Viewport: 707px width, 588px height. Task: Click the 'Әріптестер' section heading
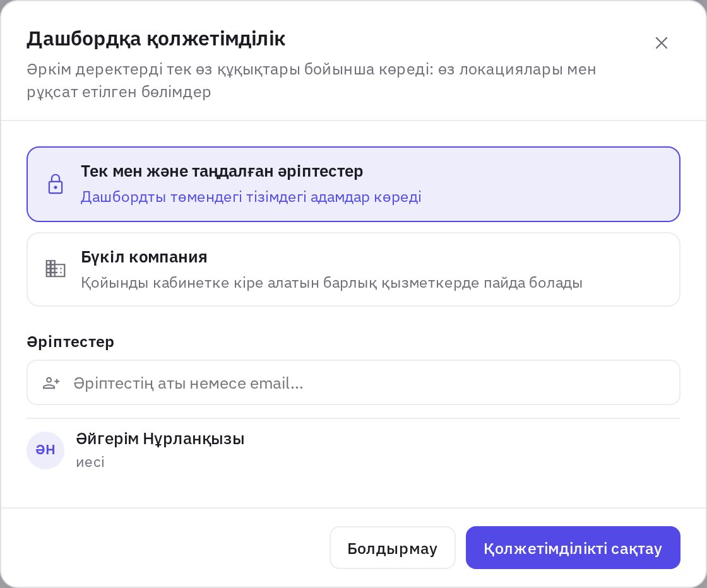(70, 341)
